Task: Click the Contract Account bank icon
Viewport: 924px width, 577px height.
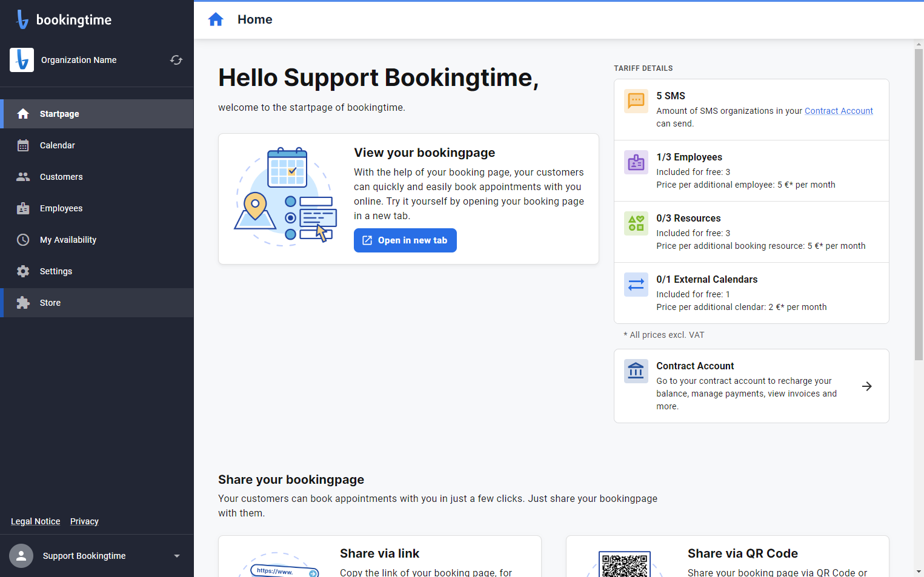Action: point(636,371)
